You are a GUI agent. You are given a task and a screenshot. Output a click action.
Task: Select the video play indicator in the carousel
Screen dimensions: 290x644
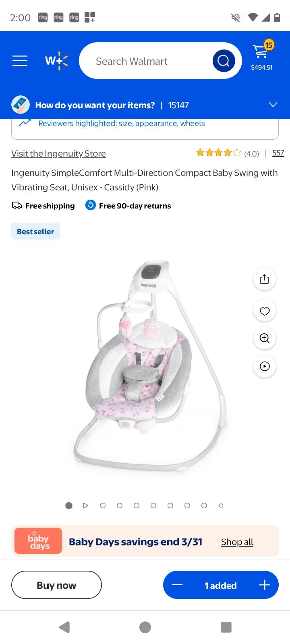(x=85, y=506)
